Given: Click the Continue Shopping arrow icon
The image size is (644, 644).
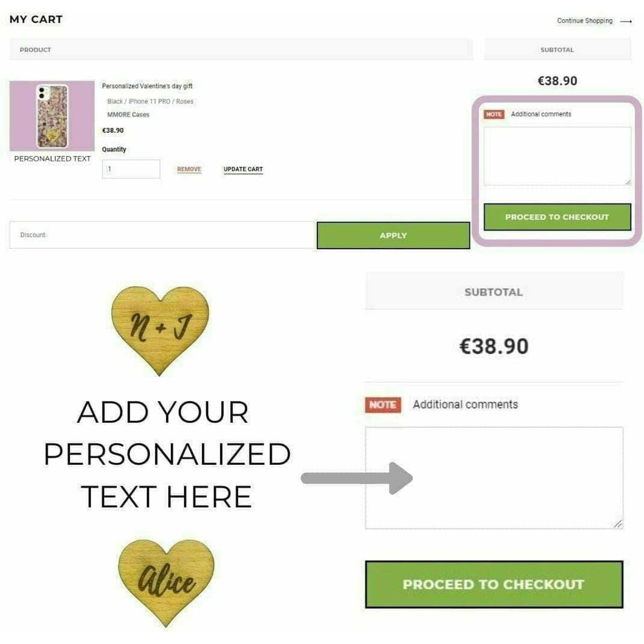Looking at the screenshot, I should pos(626,21).
